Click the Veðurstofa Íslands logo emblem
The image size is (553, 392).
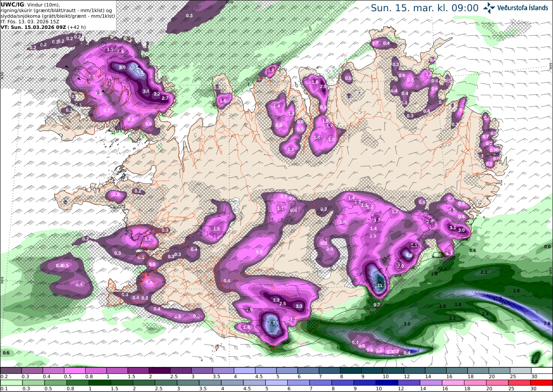click(x=489, y=7)
